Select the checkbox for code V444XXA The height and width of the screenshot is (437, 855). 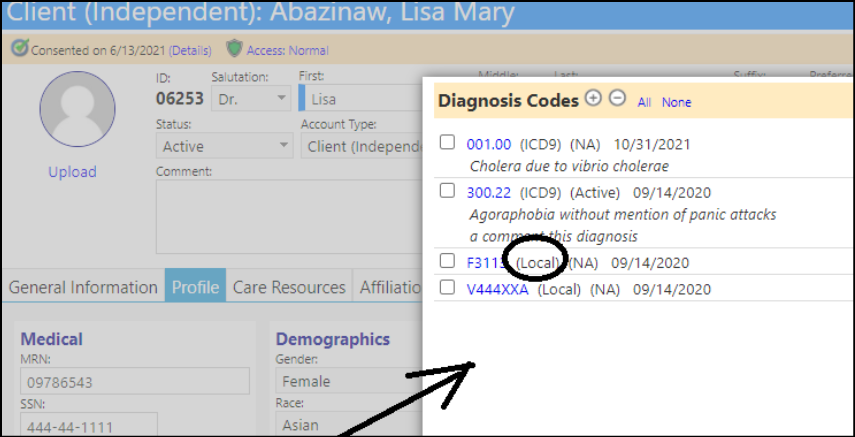[447, 287]
